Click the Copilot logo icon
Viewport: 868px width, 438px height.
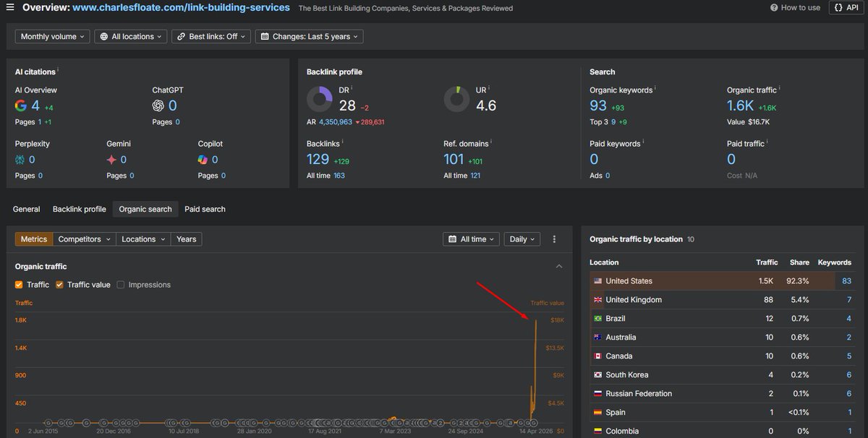(203, 160)
